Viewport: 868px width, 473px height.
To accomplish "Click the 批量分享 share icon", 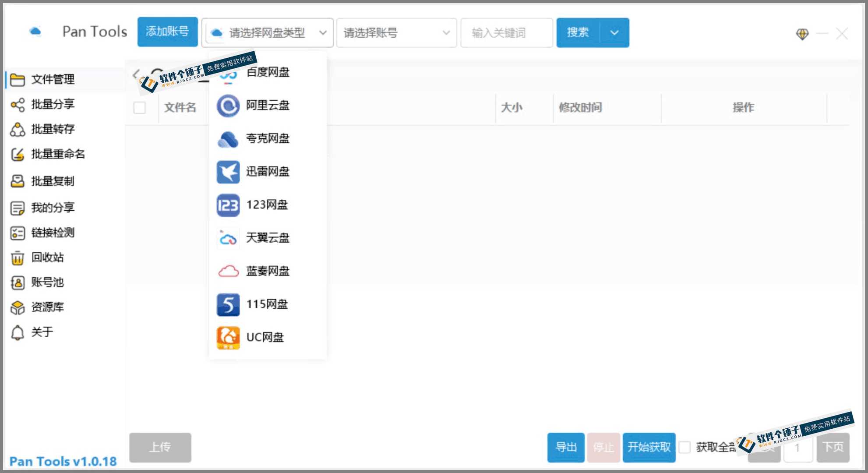I will click(x=18, y=105).
